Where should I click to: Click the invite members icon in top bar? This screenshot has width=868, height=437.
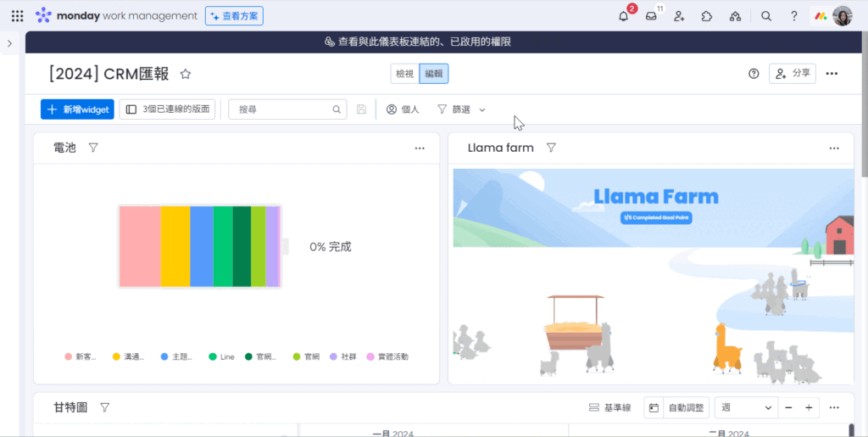[679, 16]
